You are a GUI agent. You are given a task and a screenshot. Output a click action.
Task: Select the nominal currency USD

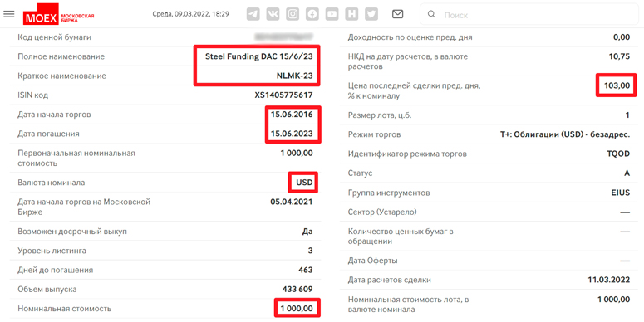click(x=304, y=183)
